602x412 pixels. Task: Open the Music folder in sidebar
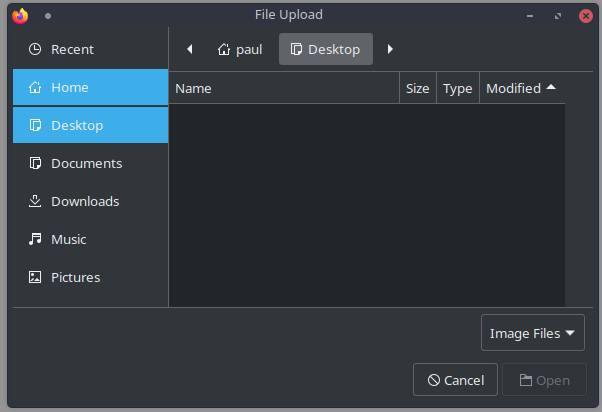coord(90,239)
